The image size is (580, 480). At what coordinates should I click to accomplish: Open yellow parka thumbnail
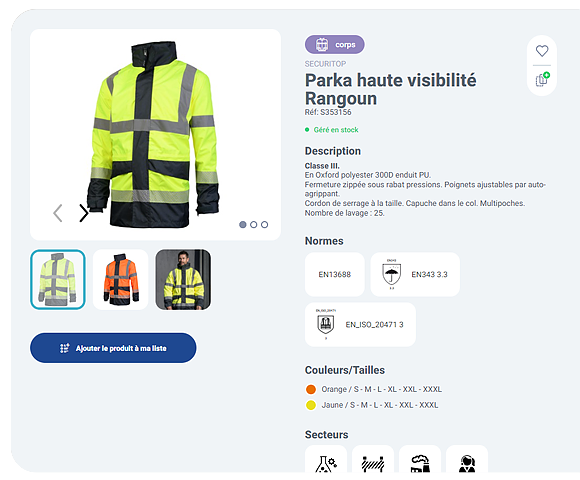click(x=58, y=279)
